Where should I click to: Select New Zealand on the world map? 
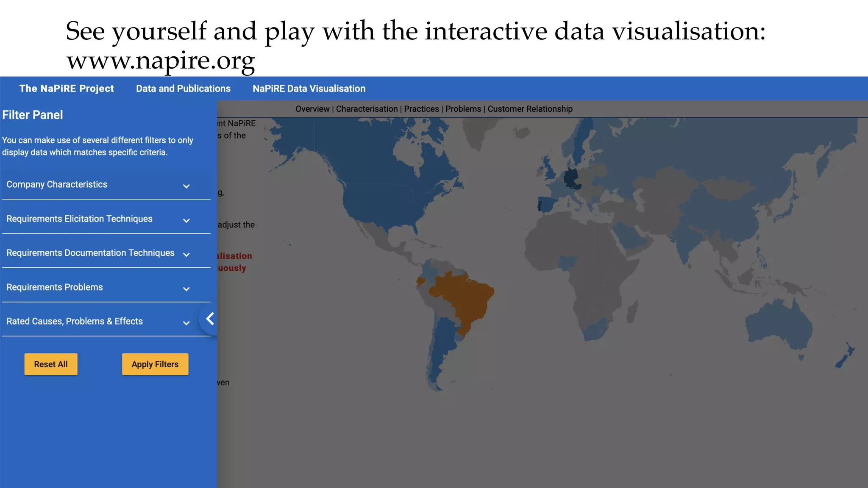845,356
